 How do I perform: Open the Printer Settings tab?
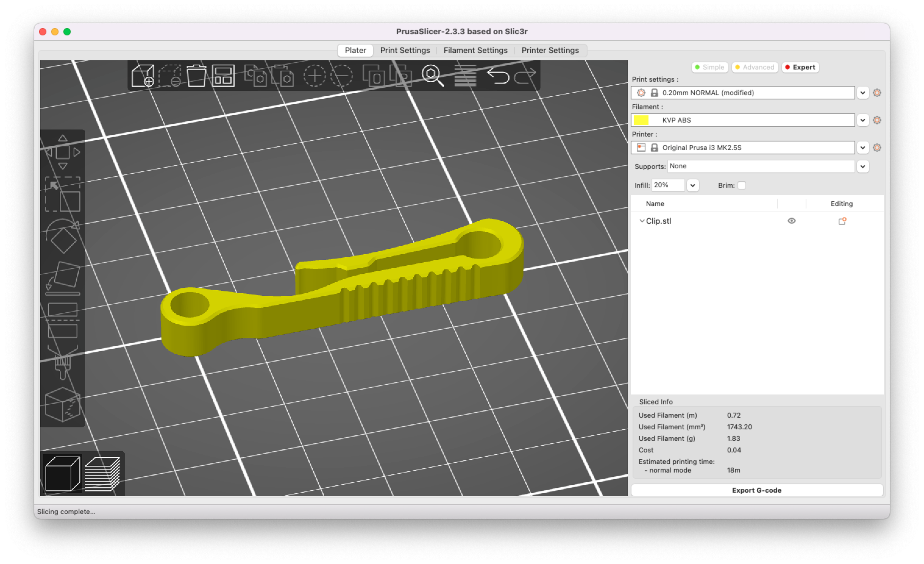point(550,50)
